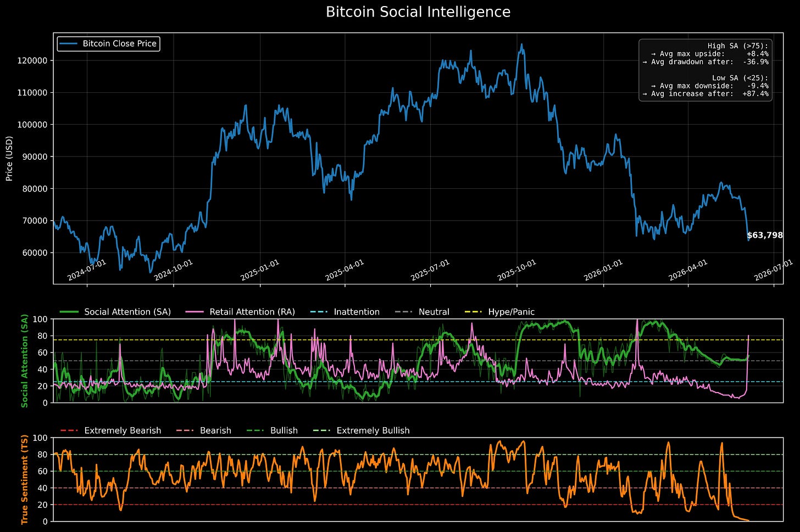Click the "Price (USD)" axis label
Viewport: 800px width, 532px height.
tap(9, 158)
